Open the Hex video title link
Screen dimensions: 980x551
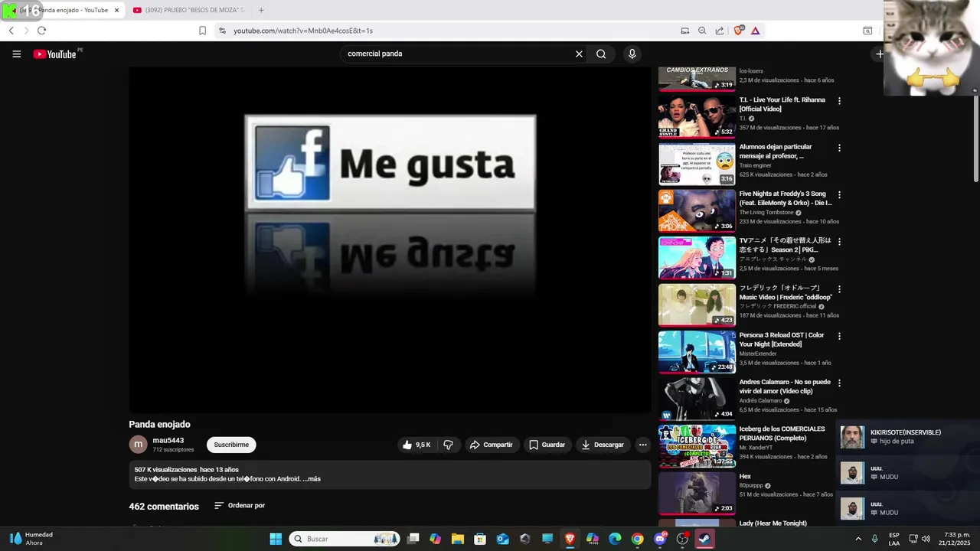(x=745, y=477)
